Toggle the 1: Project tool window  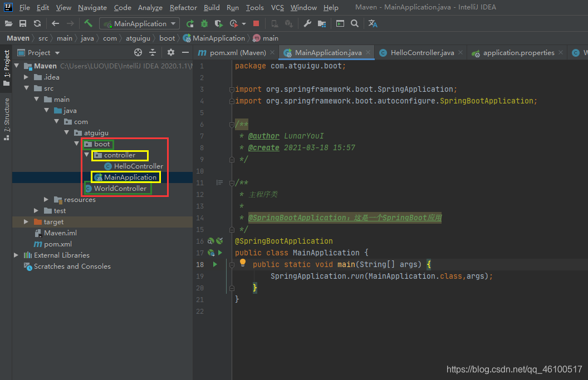point(6,67)
